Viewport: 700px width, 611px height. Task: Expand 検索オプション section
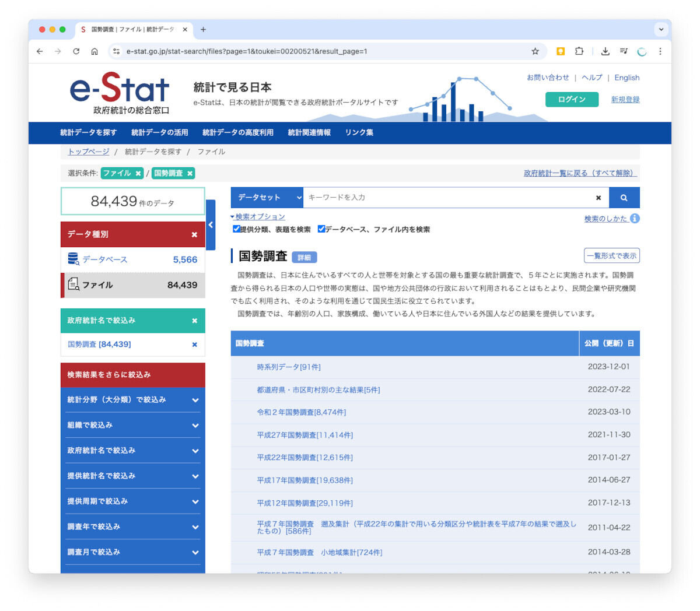coord(258,217)
